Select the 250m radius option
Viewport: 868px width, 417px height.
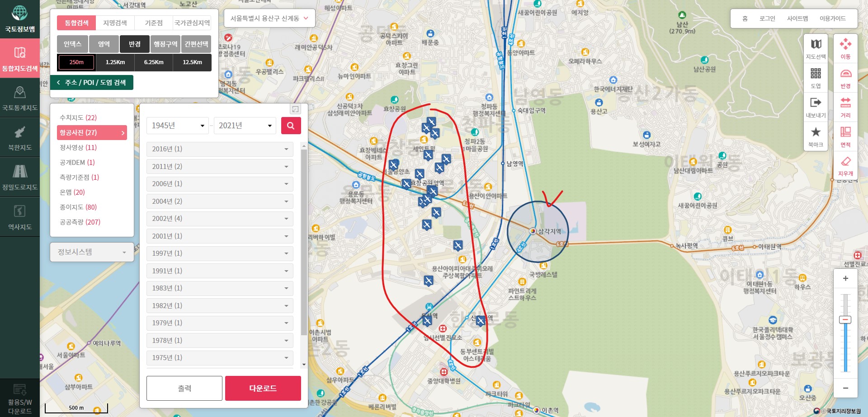(x=76, y=62)
